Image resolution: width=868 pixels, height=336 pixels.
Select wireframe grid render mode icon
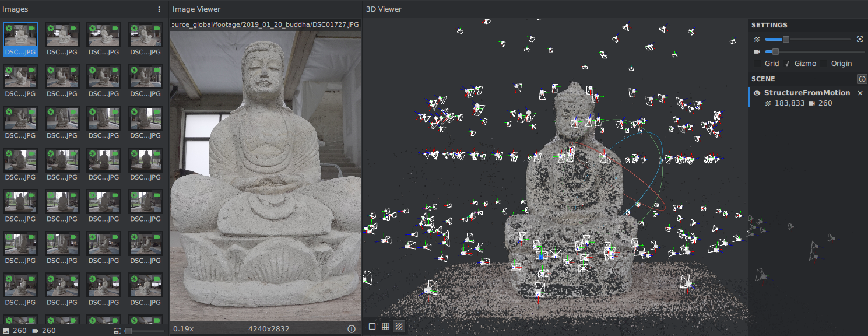point(385,327)
